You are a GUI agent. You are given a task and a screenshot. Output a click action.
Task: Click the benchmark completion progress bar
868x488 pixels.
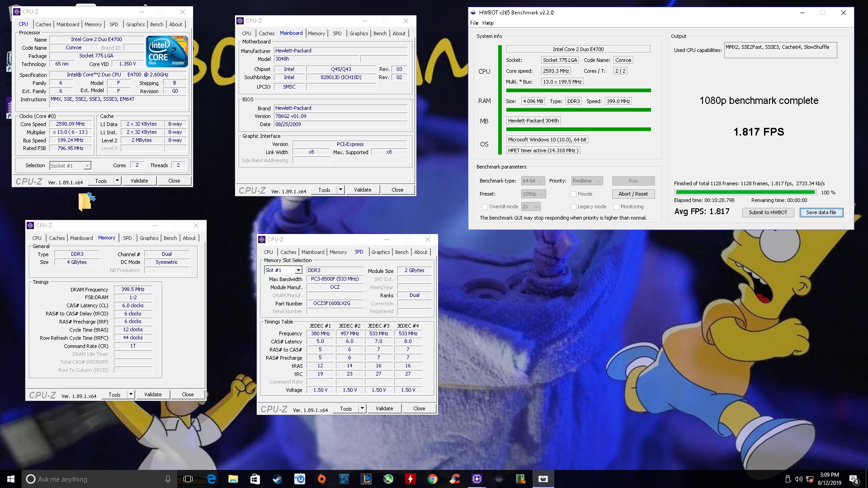[745, 192]
